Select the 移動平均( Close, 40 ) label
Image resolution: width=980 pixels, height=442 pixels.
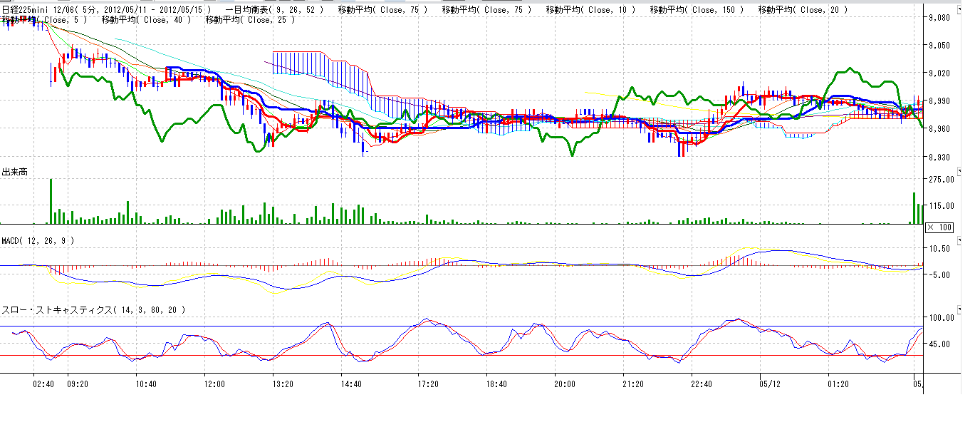[x=147, y=20]
